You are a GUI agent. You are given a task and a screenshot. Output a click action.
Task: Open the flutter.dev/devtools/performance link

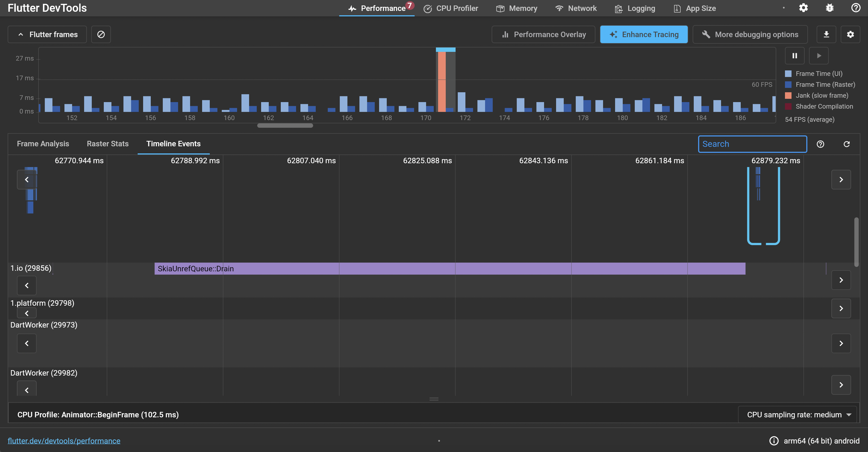click(64, 441)
